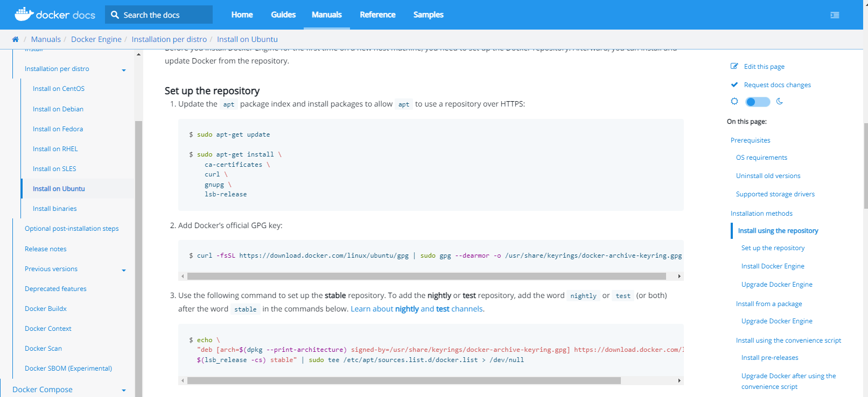Jump to Install from a package
The image size is (868, 397).
coord(769,304)
